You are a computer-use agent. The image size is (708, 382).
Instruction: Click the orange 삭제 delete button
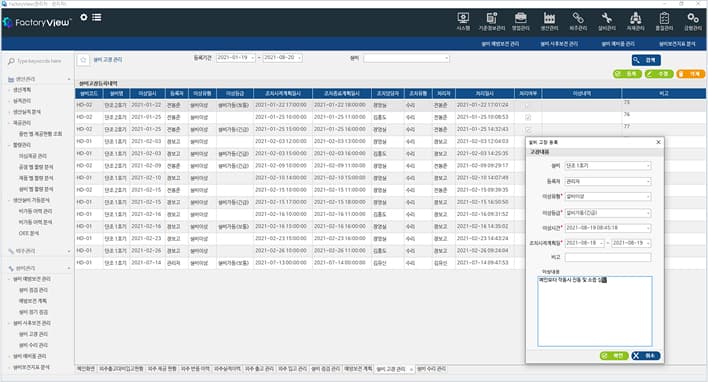tap(690, 74)
